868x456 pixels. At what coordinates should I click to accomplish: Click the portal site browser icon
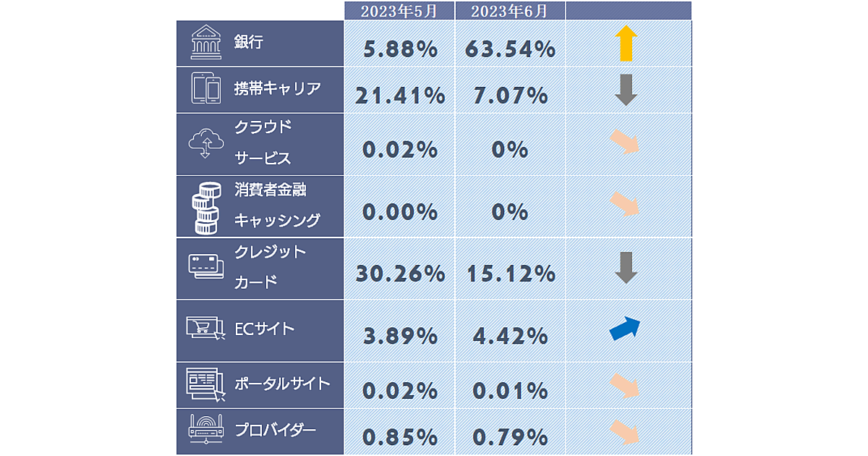point(206,384)
